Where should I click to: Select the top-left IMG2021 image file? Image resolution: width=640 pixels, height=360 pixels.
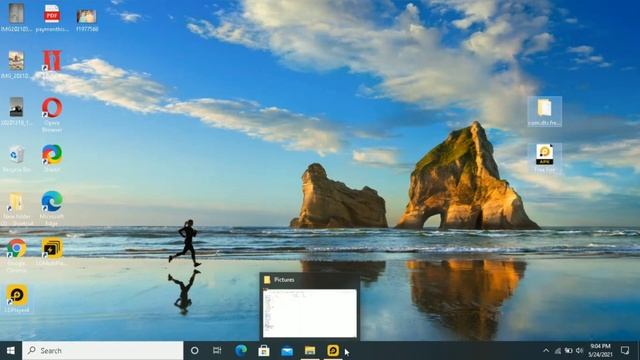coord(16,18)
